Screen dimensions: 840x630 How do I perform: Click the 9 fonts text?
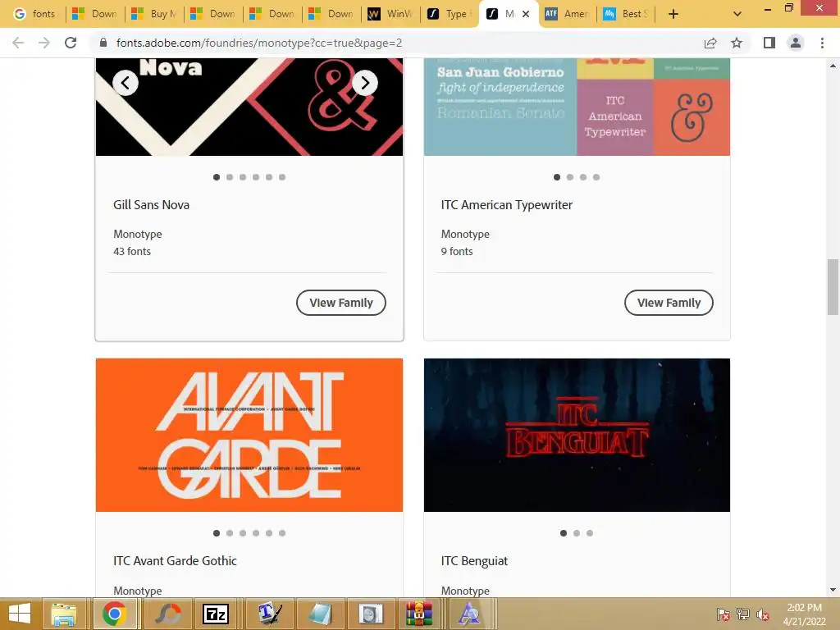(x=457, y=251)
